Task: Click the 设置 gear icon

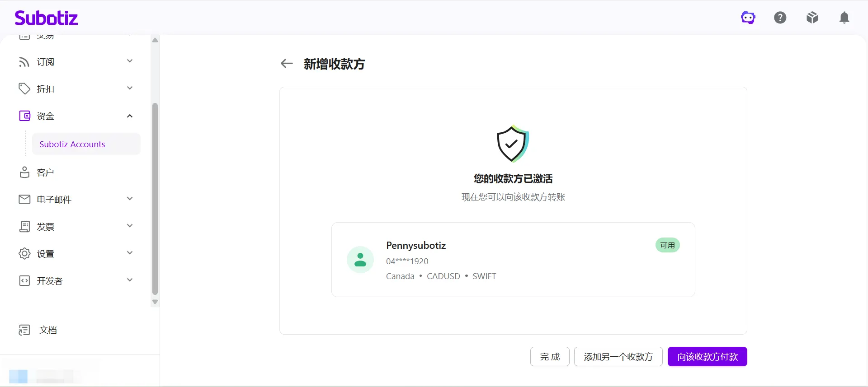Action: pos(24,254)
